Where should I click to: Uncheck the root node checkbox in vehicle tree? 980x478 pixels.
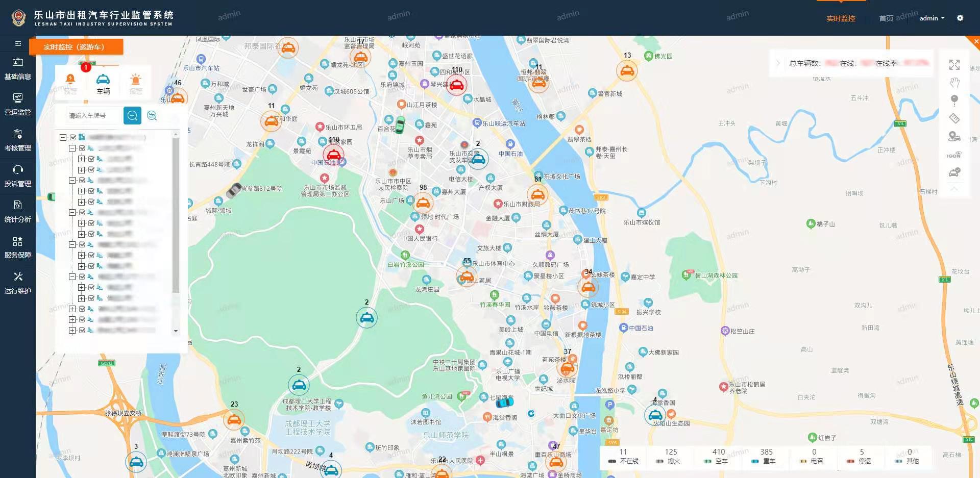click(73, 137)
